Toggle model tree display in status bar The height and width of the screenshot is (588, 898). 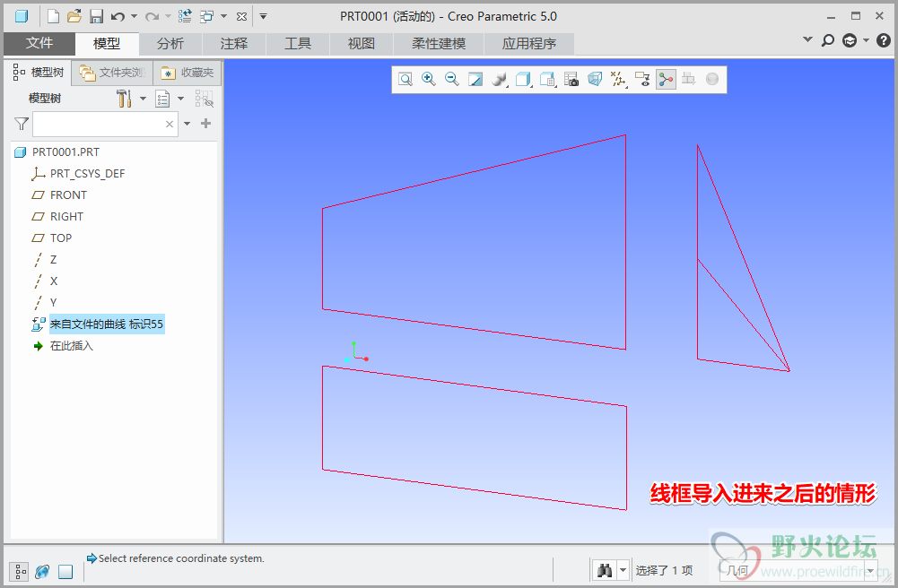[19, 571]
